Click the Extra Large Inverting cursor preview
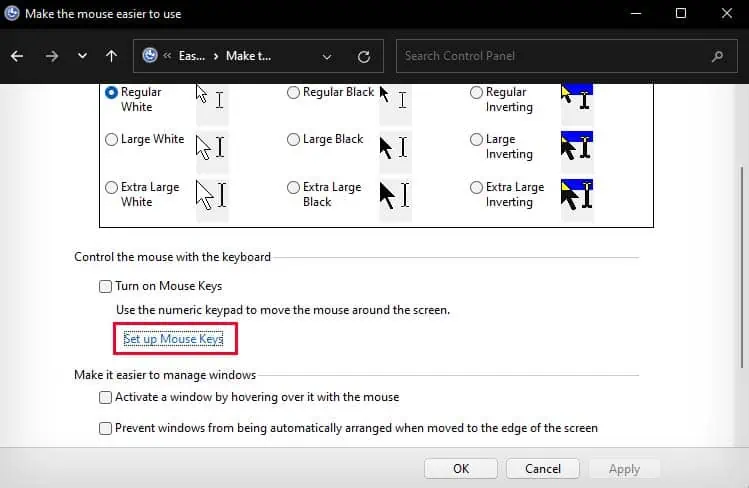749x488 pixels. (577, 195)
